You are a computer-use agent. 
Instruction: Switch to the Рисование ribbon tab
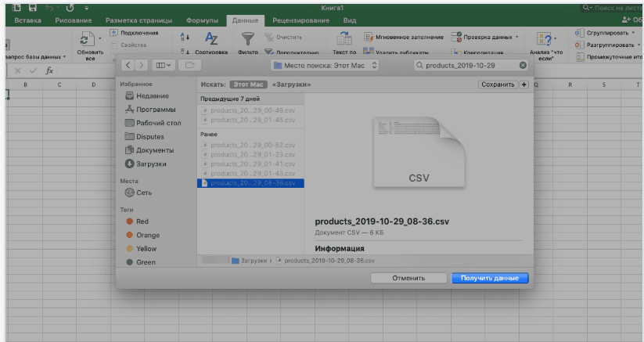tap(74, 20)
